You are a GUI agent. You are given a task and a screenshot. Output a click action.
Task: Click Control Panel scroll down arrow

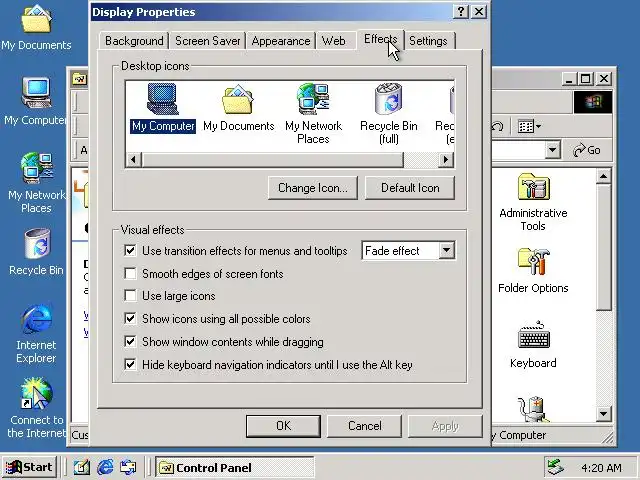coord(603,414)
